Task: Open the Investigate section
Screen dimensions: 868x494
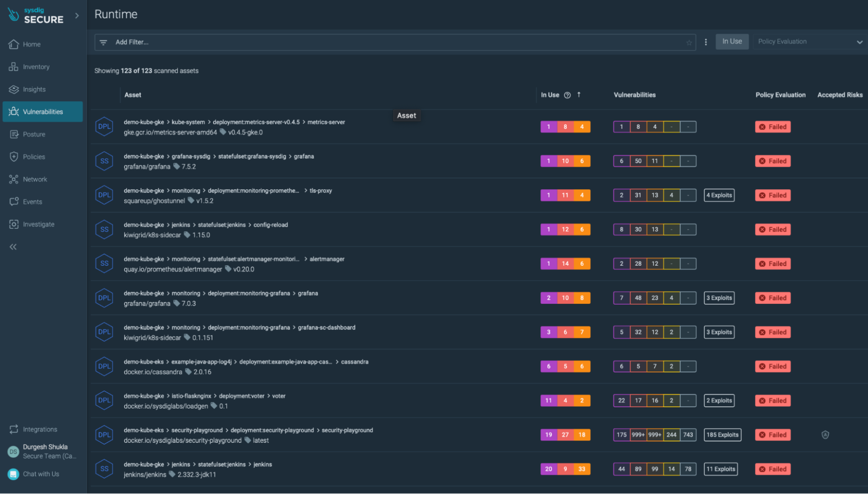Action: 38,224
